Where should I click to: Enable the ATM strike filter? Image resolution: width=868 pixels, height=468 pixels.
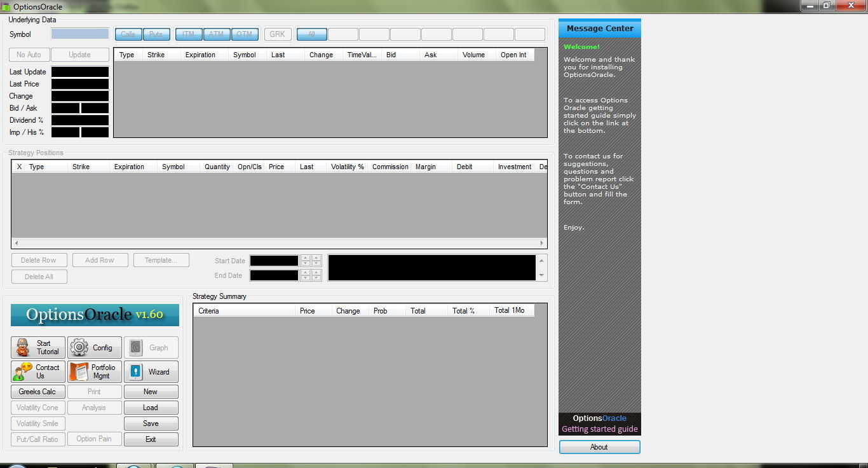point(217,34)
